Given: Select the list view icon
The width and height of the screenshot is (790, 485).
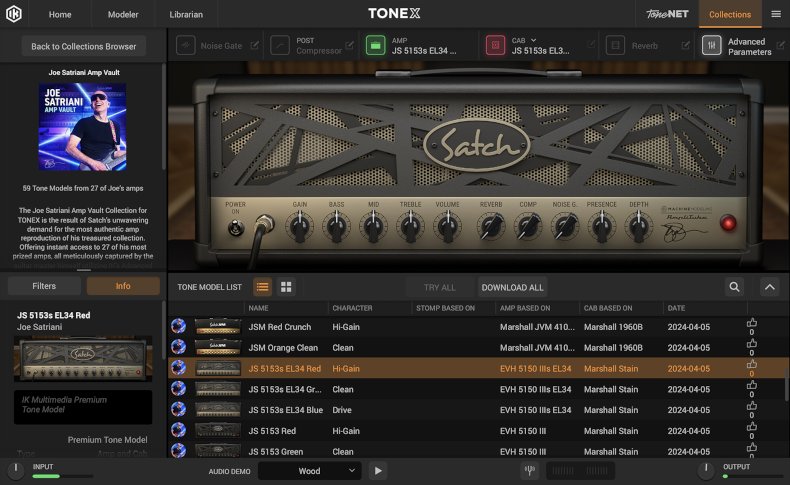Looking at the screenshot, I should [263, 287].
